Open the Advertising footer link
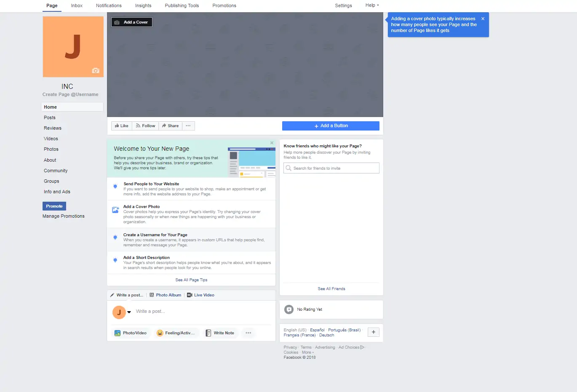This screenshot has height=392, width=577. (325, 347)
